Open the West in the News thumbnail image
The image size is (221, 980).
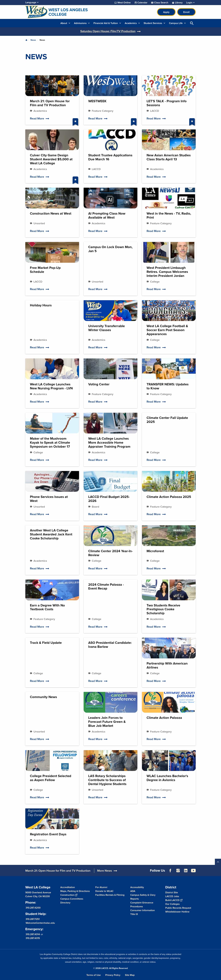coord(169,198)
